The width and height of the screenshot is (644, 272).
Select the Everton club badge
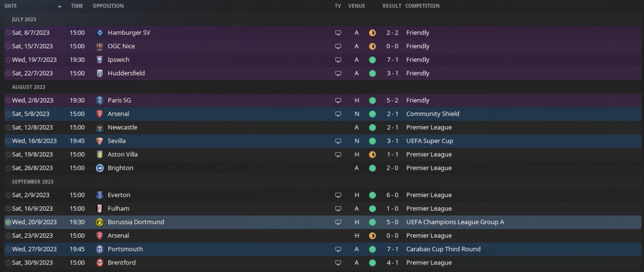99,195
